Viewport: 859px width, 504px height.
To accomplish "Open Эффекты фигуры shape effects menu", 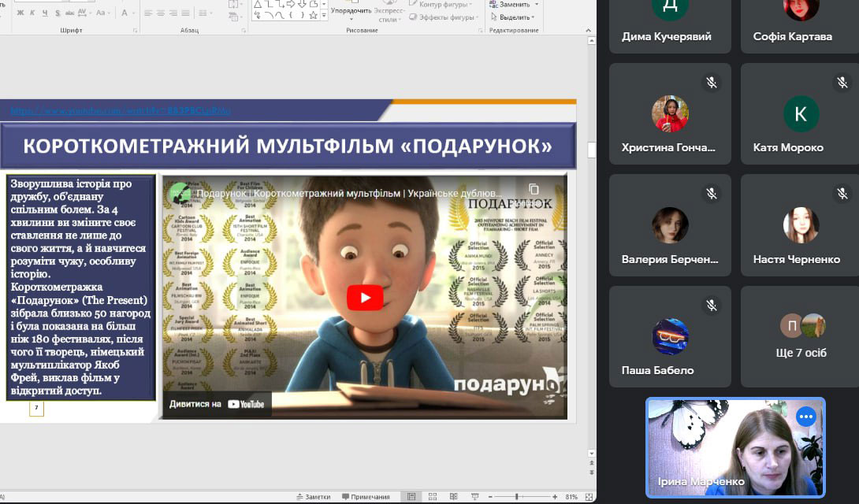I will point(444,17).
